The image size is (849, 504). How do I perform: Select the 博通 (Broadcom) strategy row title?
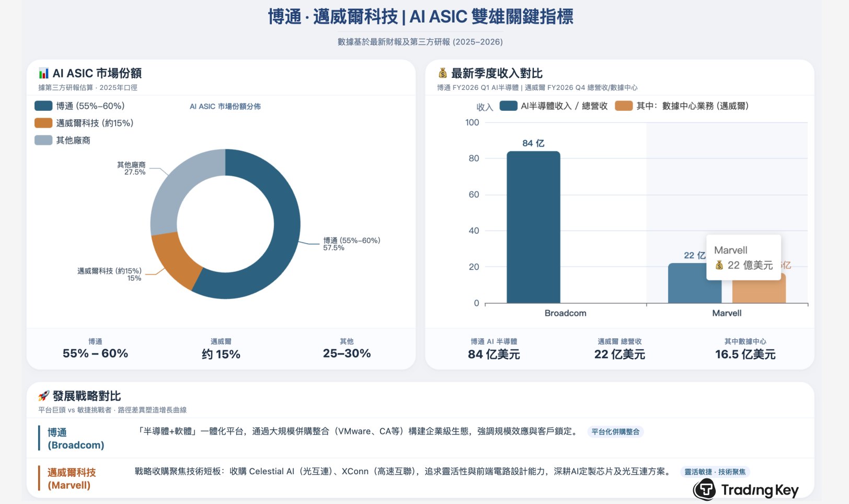pyautogui.click(x=75, y=439)
